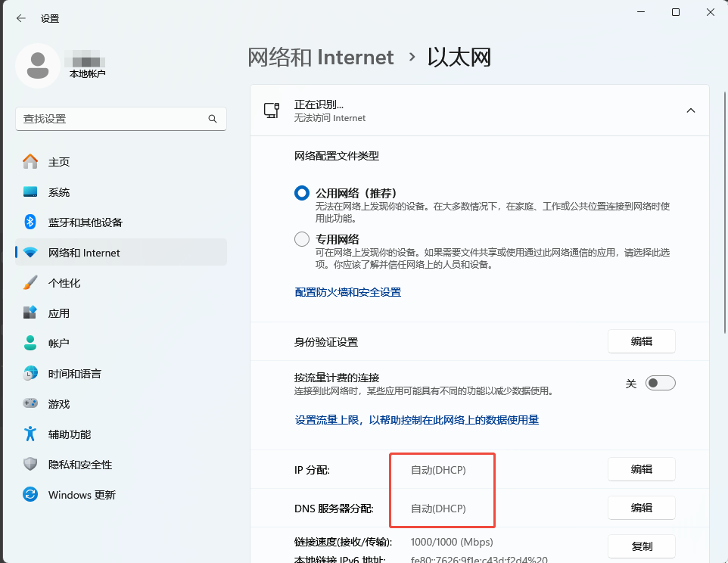Click the 查找设置 search field
The width and height of the screenshot is (728, 563).
click(121, 119)
